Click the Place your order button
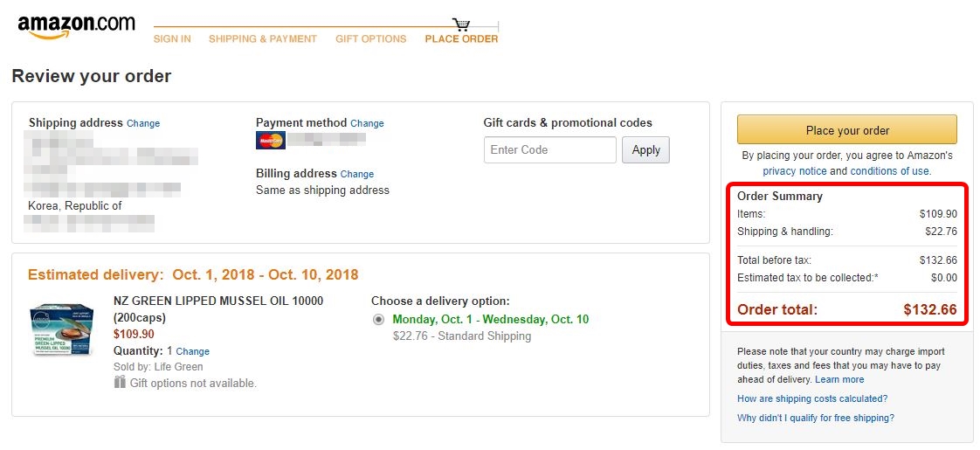Viewport: 980px width, 450px height. pos(847,130)
